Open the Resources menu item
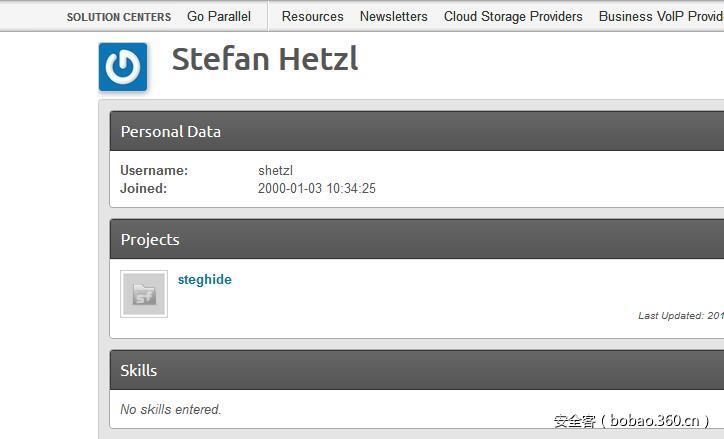Viewport: 724px width, 439px height. [x=312, y=16]
